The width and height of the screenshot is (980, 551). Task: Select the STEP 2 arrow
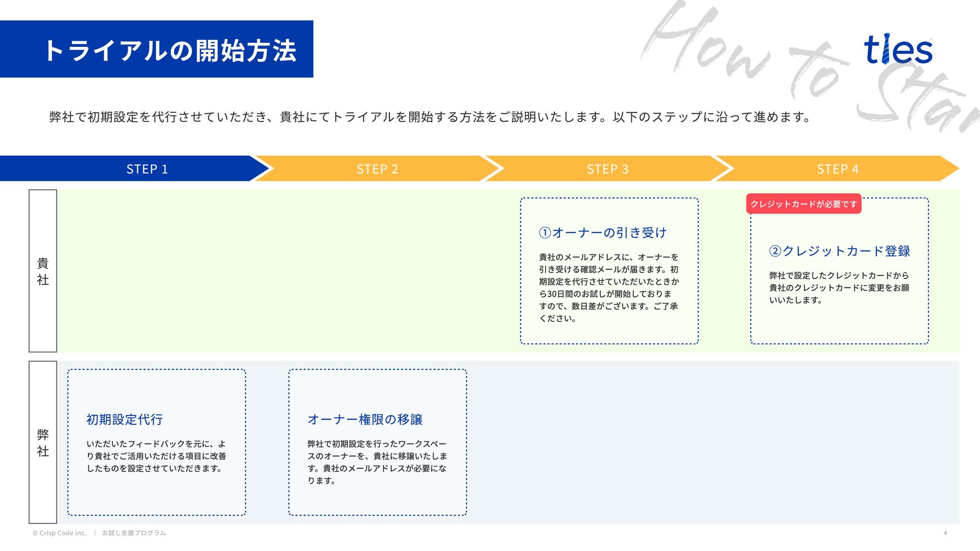pos(377,169)
